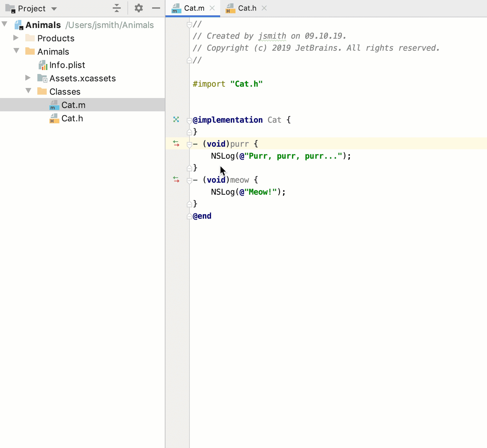The height and width of the screenshot is (448, 487).
Task: Close the Cat.h tab
Action: (x=264, y=8)
